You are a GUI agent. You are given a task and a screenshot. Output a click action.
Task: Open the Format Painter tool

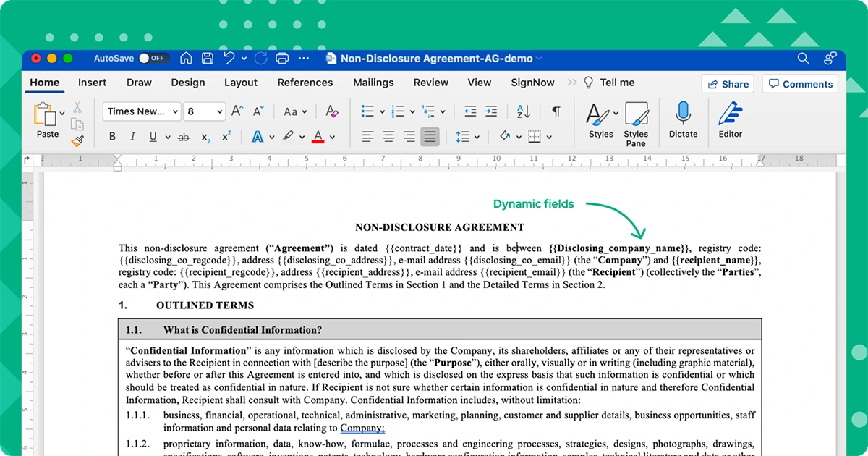[78, 141]
